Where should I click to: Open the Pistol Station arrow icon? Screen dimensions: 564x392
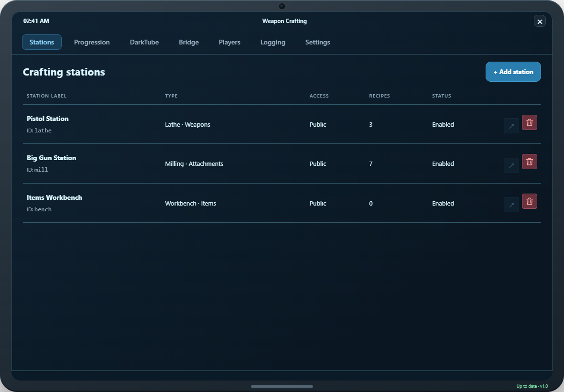click(x=511, y=126)
